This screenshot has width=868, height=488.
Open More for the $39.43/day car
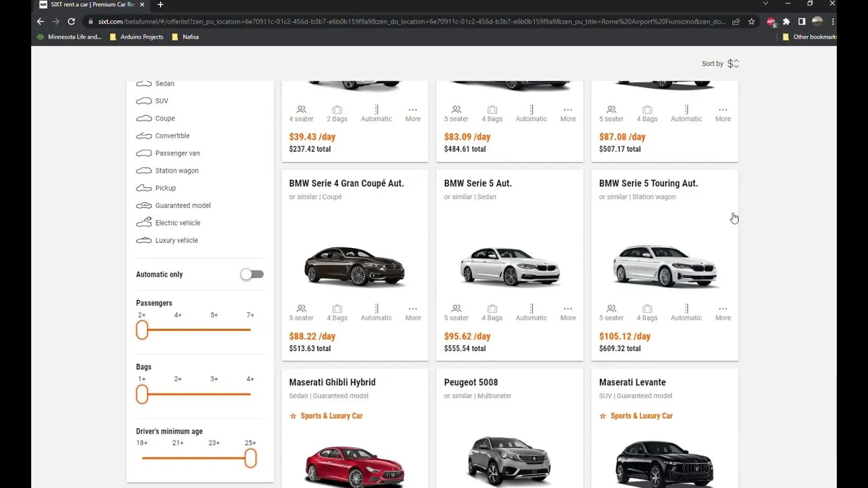click(x=413, y=113)
